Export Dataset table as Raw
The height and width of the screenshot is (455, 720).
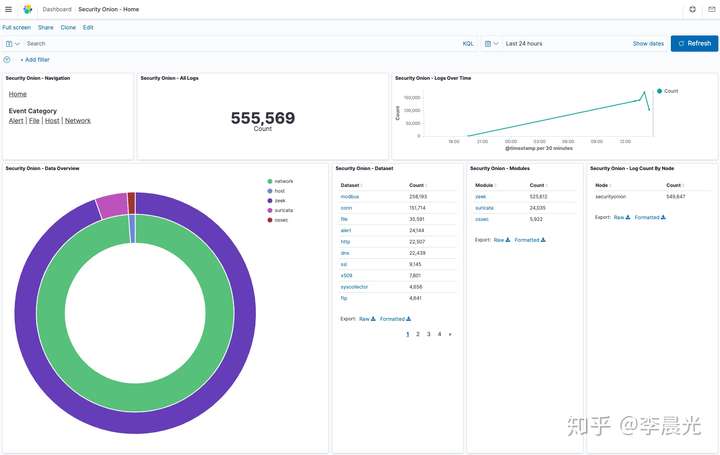(367, 319)
